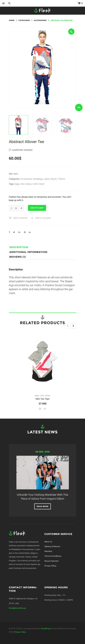Click the green scroll-to-top arrow button
The height and width of the screenshot is (644, 85).
[x=79, y=108]
